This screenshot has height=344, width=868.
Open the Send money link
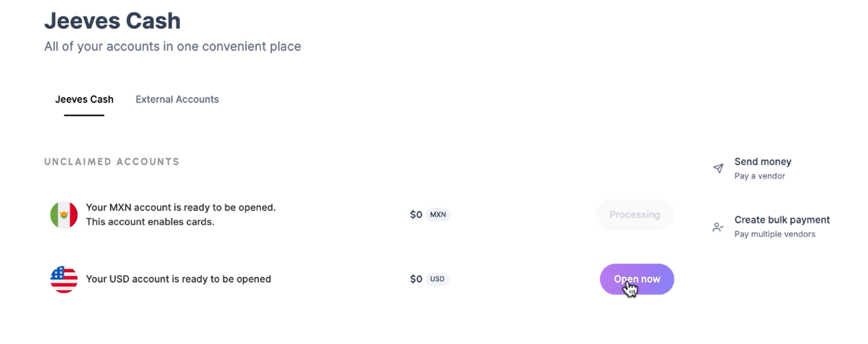coord(762,162)
